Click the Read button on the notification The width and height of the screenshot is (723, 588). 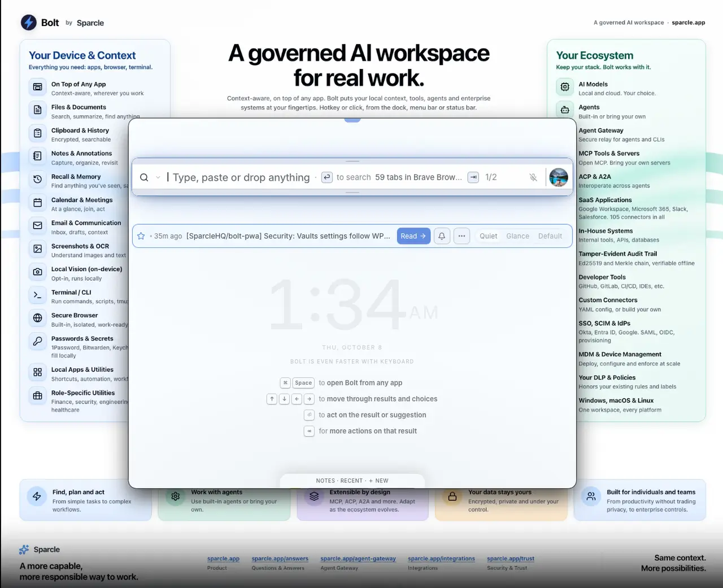(x=413, y=236)
